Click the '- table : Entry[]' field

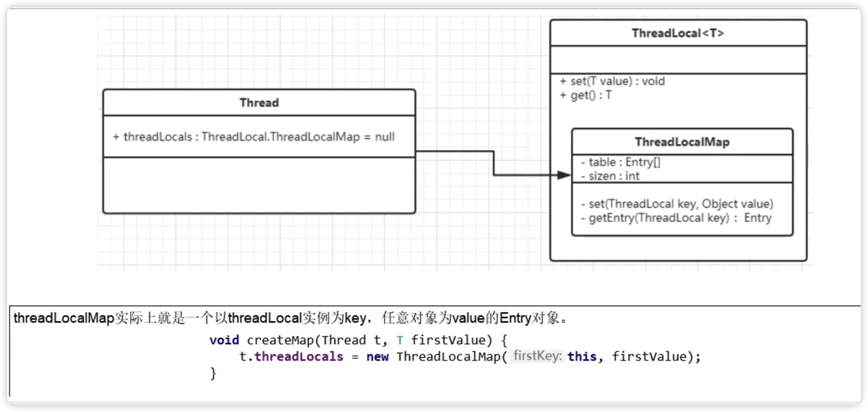click(621, 162)
